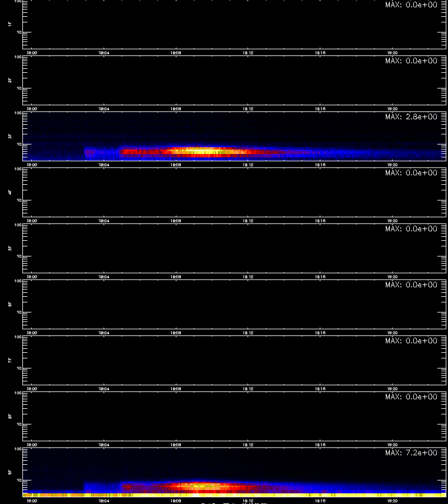The width and height of the screenshot is (448, 504).
Task: Click the MAX: 2.8e+00 readout in panel 3F
Action: coord(411,116)
